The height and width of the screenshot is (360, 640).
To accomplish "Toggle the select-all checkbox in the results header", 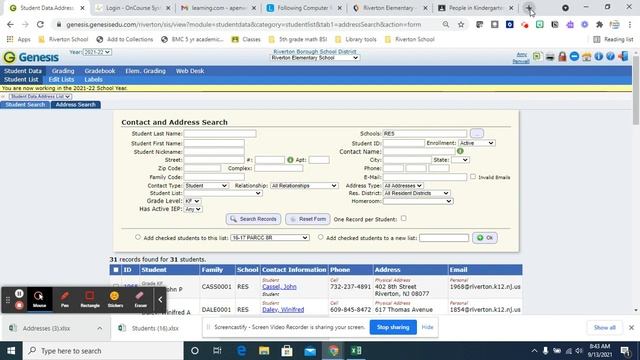I will pyautogui.click(x=116, y=269).
